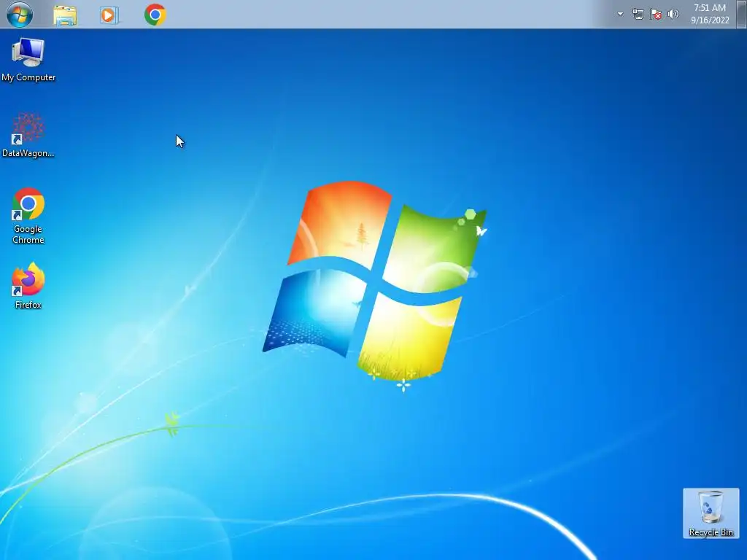Image resolution: width=747 pixels, height=560 pixels.
Task: Open the clock showing 7:51 AM
Action: point(710,14)
